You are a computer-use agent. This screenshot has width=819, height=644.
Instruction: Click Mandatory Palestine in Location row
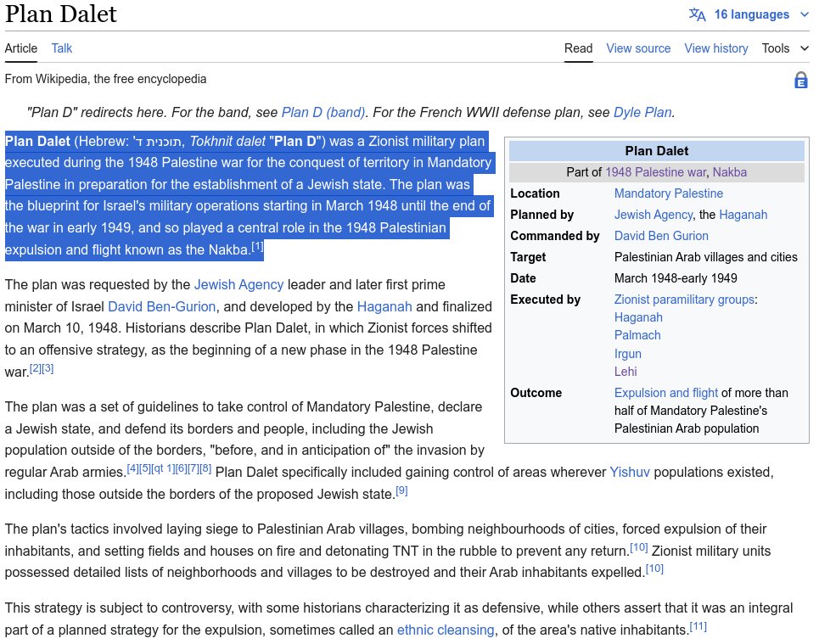[669, 193]
